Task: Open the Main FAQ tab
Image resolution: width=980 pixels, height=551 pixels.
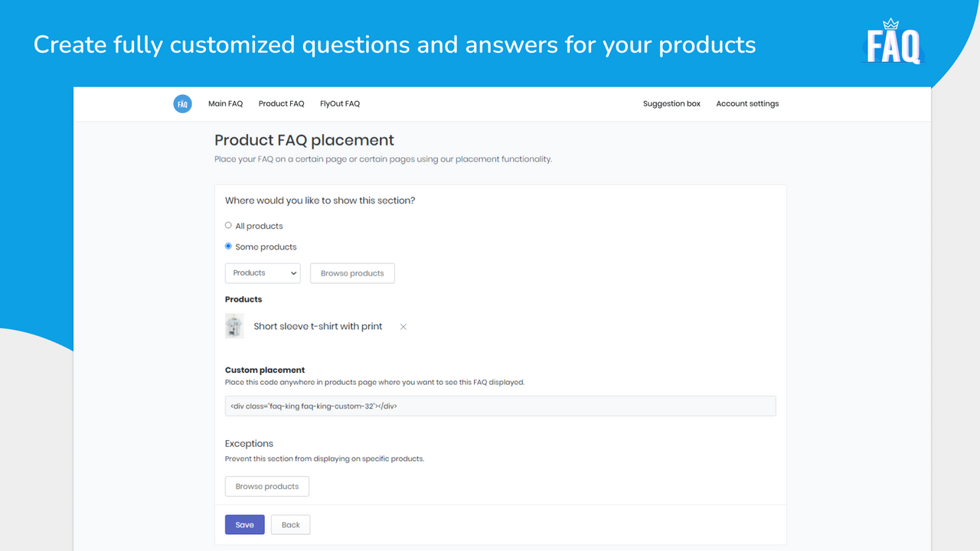Action: click(225, 104)
